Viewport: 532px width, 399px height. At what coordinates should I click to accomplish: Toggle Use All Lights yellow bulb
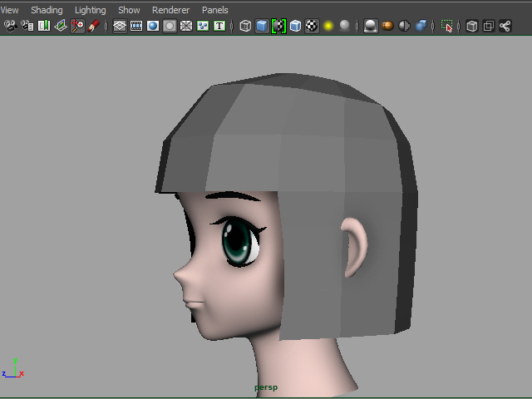click(x=328, y=26)
